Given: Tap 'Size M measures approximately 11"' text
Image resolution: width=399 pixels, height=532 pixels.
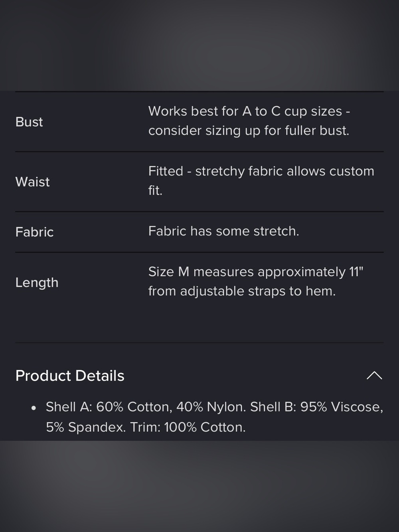Looking at the screenshot, I should click(256, 272).
